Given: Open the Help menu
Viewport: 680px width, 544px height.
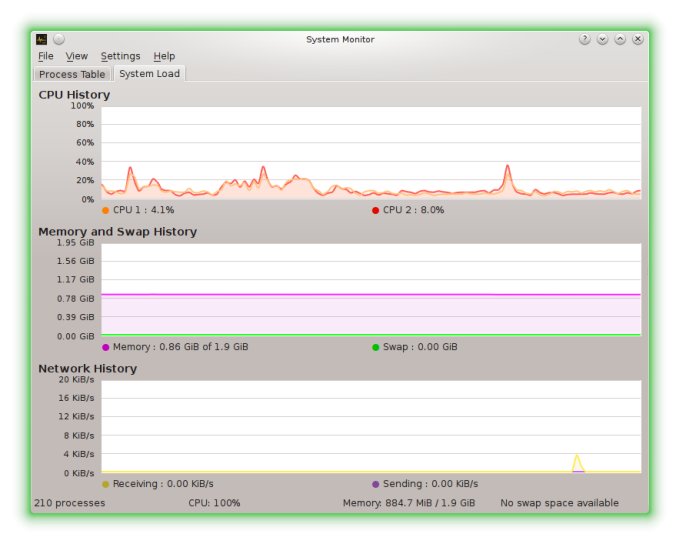Looking at the screenshot, I should [164, 56].
